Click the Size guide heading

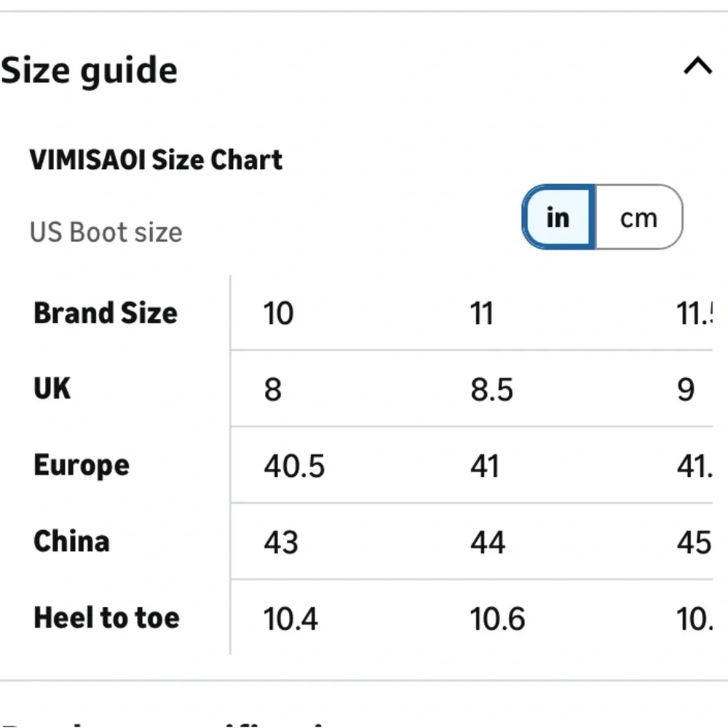click(x=90, y=71)
